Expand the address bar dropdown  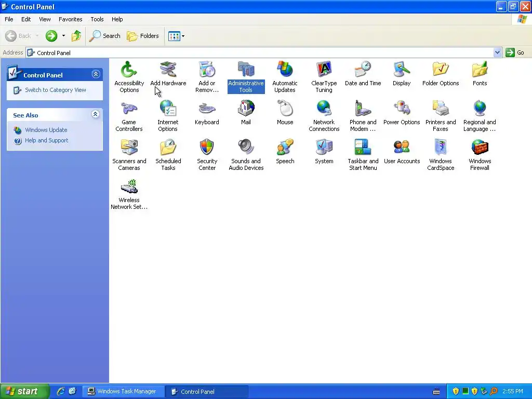point(497,52)
